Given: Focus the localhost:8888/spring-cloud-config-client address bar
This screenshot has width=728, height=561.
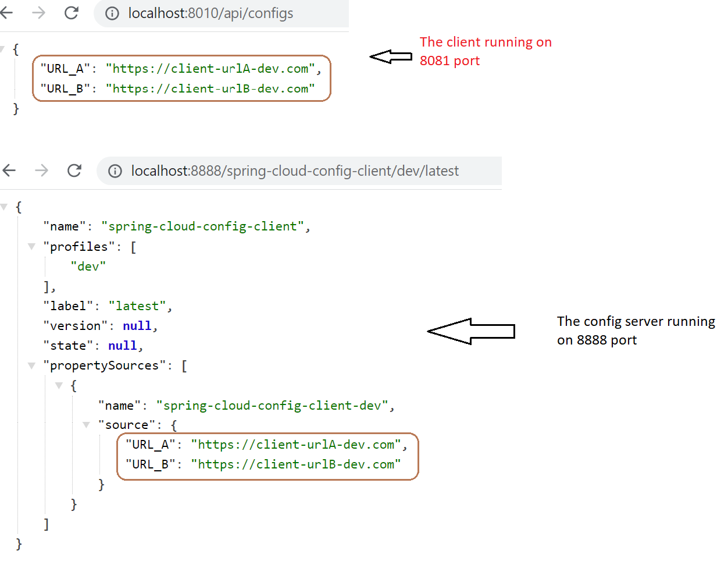Looking at the screenshot, I should pyautogui.click(x=299, y=171).
